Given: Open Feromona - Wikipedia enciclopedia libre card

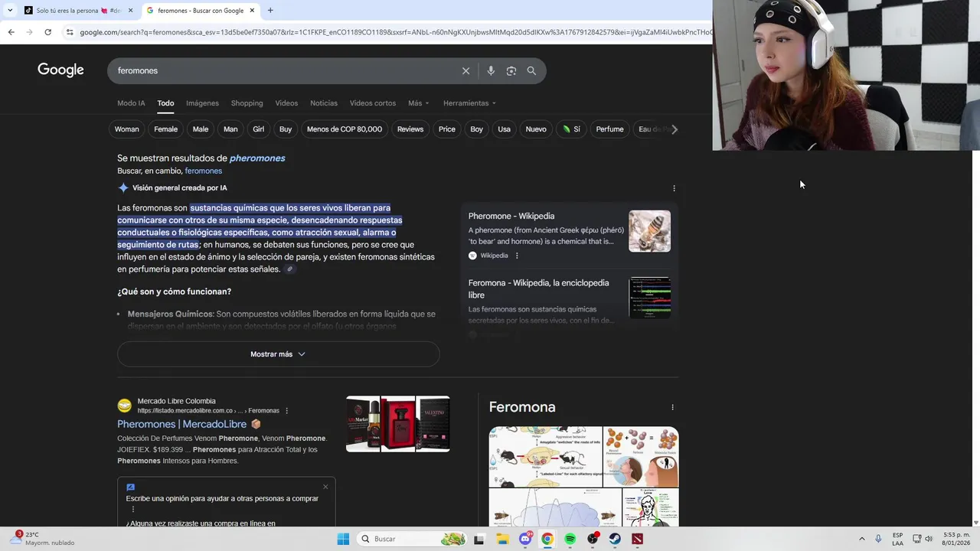Looking at the screenshot, I should point(539,289).
